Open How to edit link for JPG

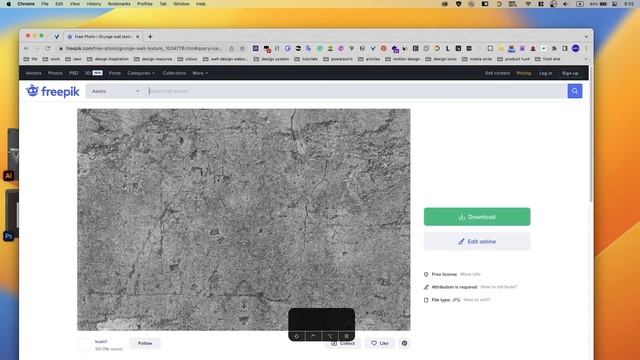point(477,300)
